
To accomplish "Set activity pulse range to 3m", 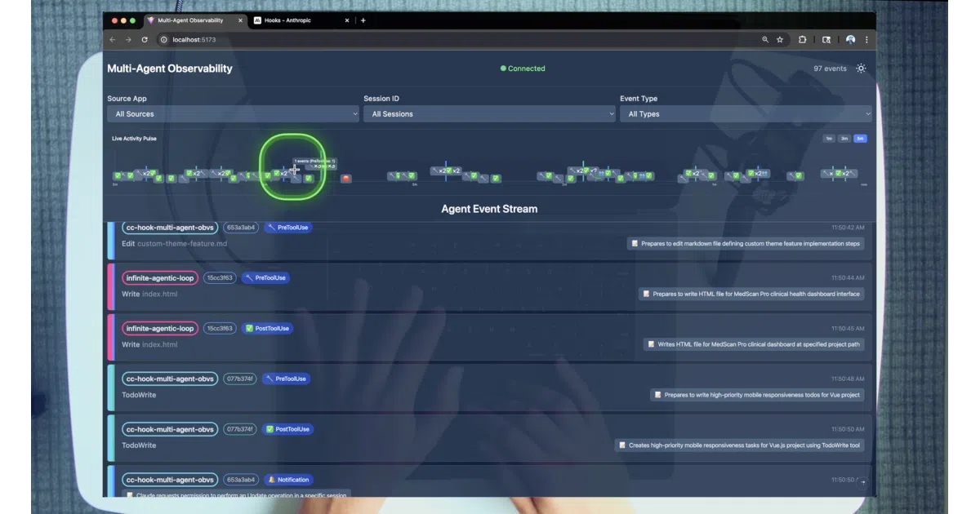I will (x=844, y=139).
